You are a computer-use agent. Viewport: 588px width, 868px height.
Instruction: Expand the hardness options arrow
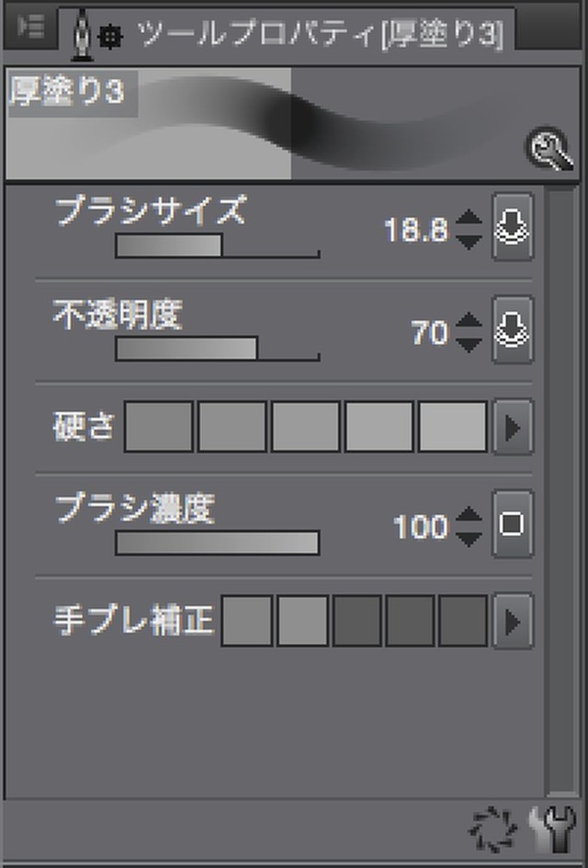click(x=513, y=428)
